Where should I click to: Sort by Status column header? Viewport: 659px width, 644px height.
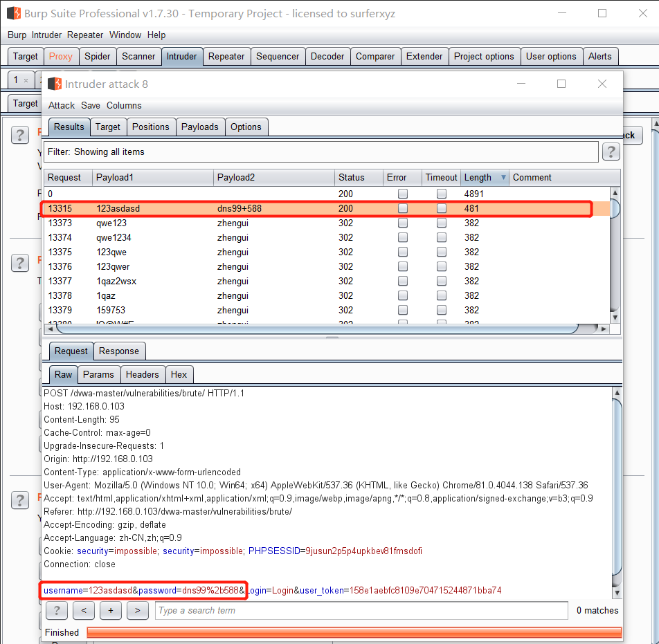click(359, 177)
